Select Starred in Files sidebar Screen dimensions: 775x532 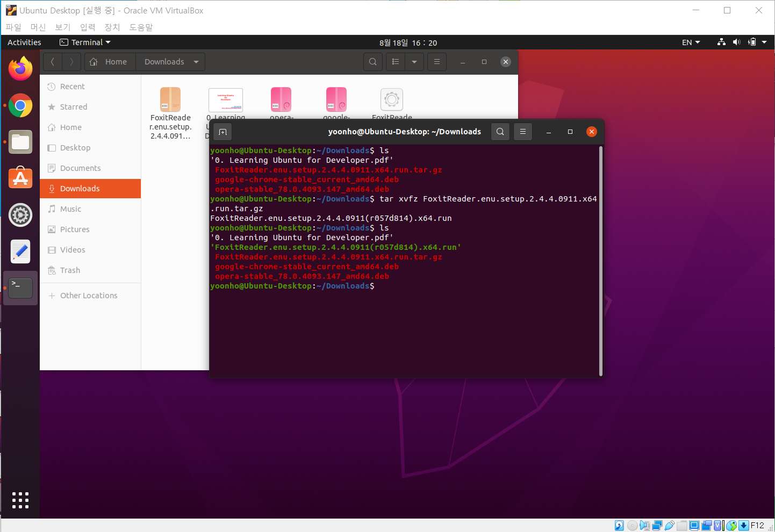(x=90, y=107)
